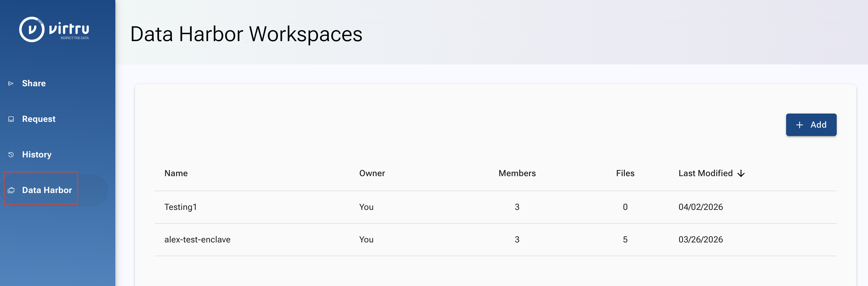Click the Share arrow icon in sidebar
This screenshot has width=868, height=286.
coord(11,83)
